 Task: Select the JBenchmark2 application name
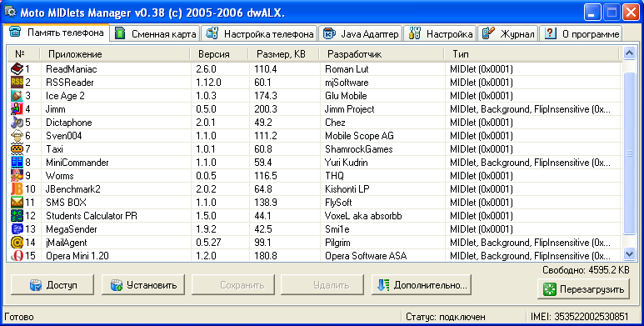[x=73, y=189]
